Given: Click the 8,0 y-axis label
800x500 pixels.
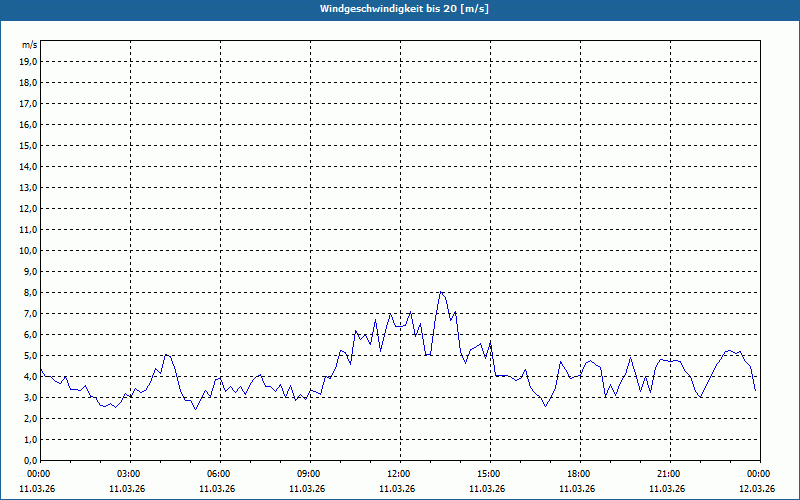Looking at the screenshot, I should tap(29, 292).
